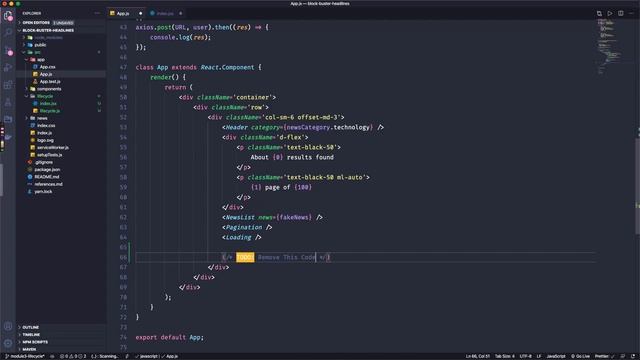Click LF line ending in status bar
640x360 pixels.
tap(539, 356)
